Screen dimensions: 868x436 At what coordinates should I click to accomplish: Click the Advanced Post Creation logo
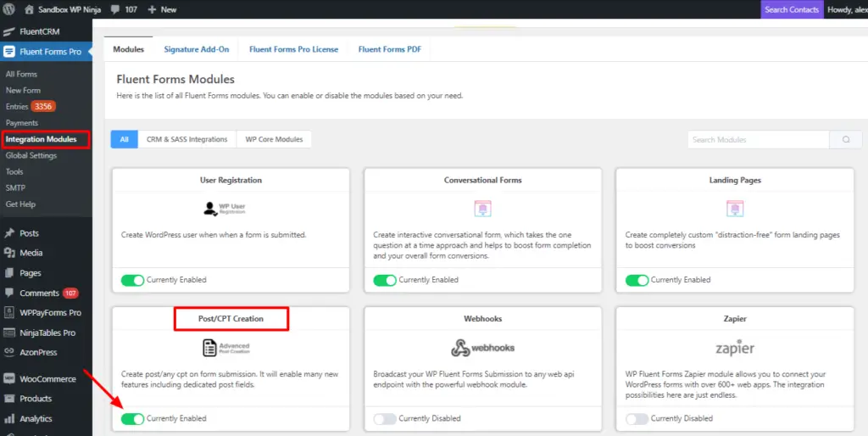pos(225,348)
